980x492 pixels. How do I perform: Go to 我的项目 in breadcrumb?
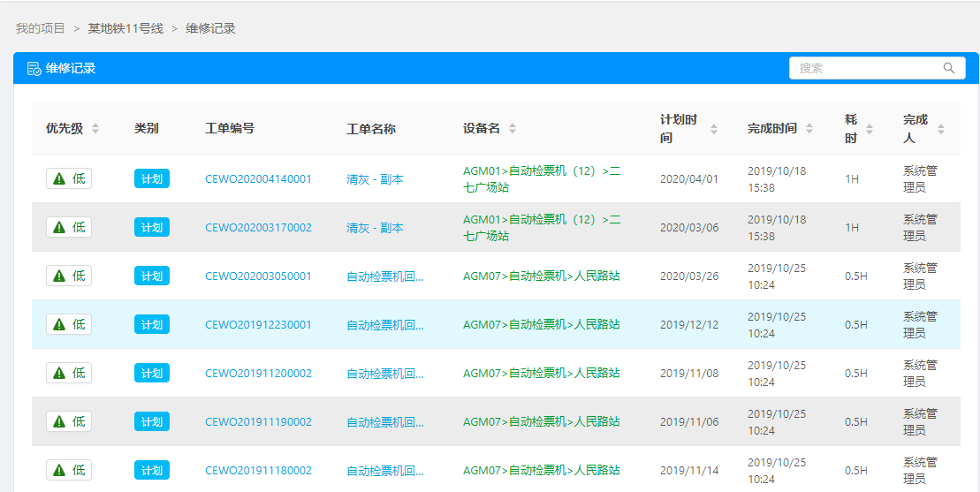(41, 28)
